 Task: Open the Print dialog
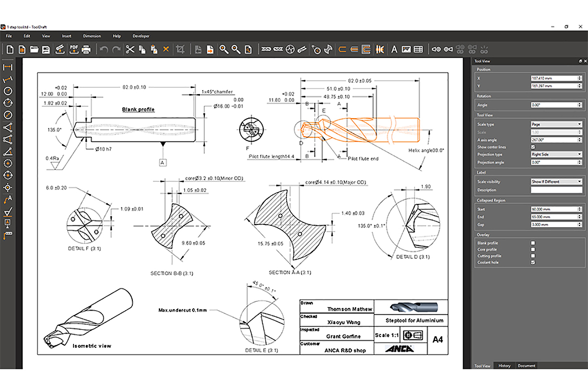tap(86, 49)
